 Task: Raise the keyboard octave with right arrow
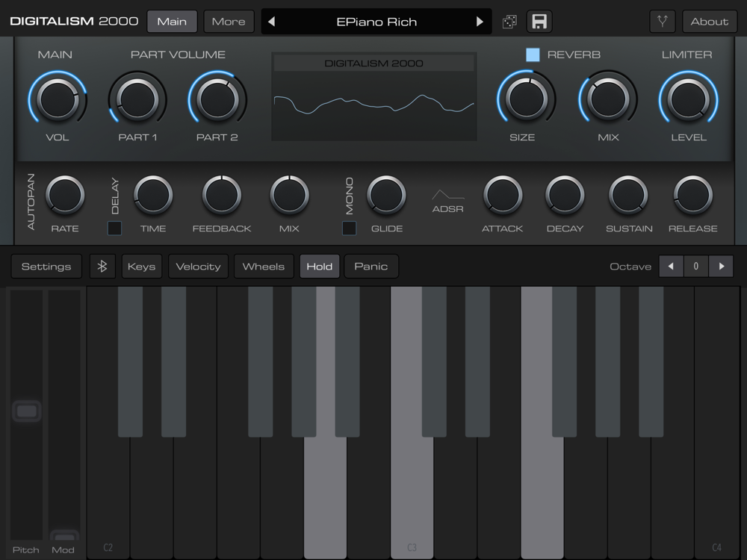pos(722,267)
